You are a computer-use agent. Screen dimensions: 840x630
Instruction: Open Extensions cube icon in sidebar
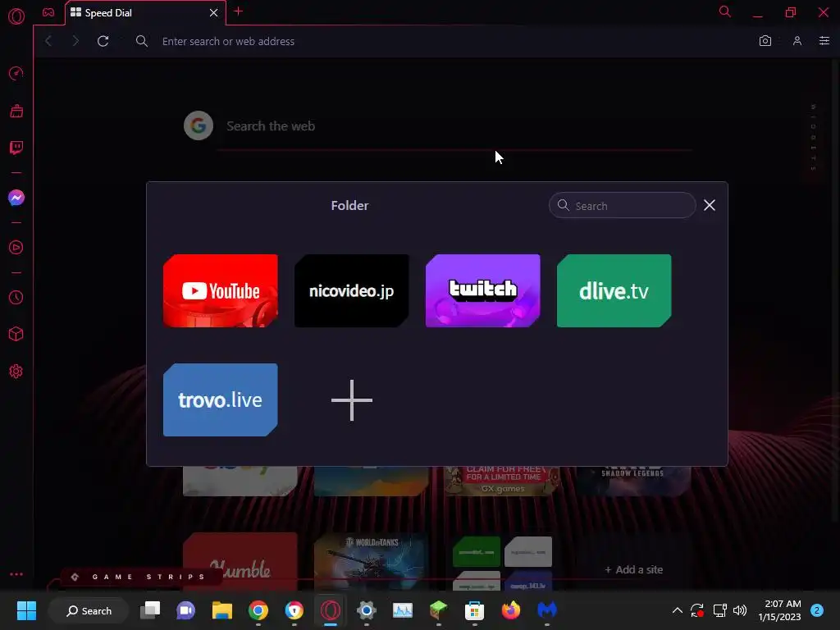pyautogui.click(x=16, y=335)
